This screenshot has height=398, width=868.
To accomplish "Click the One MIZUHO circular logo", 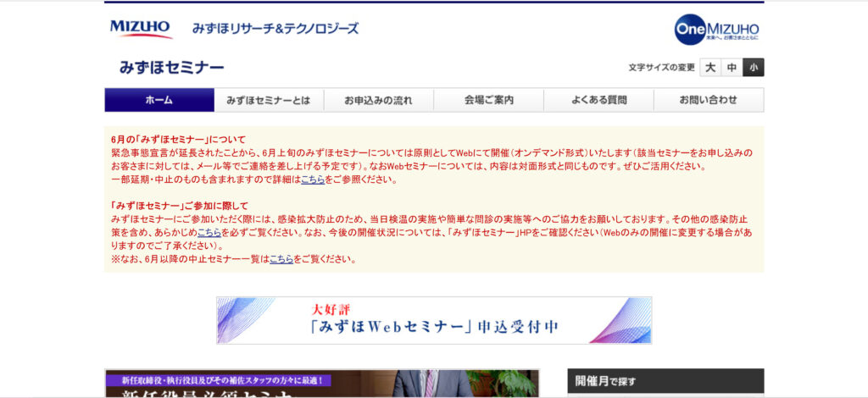I will point(716,29).
